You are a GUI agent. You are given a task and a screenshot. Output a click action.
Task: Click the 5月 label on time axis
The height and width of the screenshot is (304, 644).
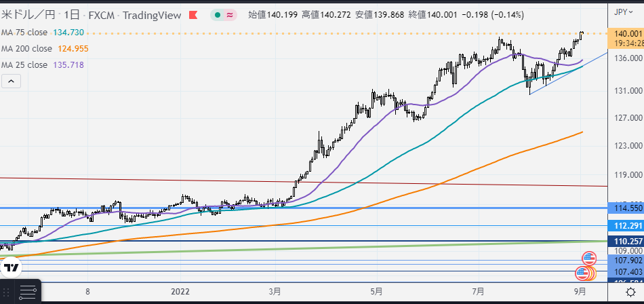coord(376,292)
